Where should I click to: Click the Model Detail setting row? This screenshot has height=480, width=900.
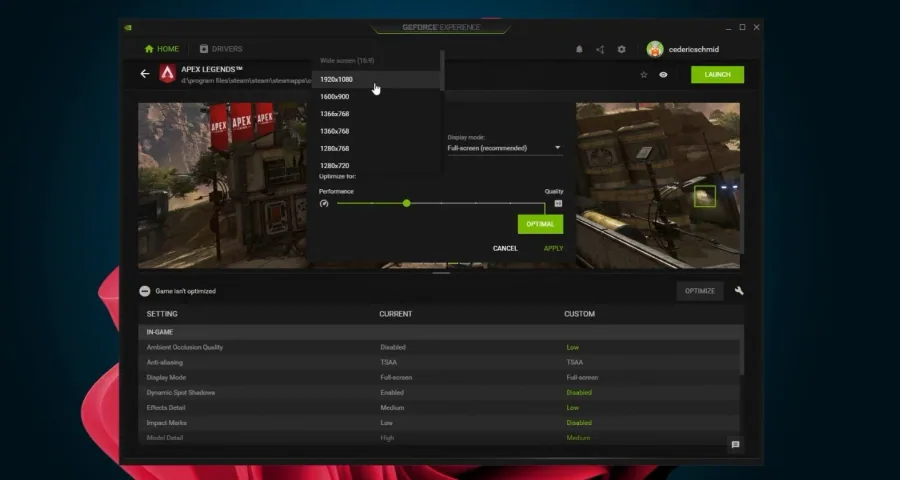441,438
